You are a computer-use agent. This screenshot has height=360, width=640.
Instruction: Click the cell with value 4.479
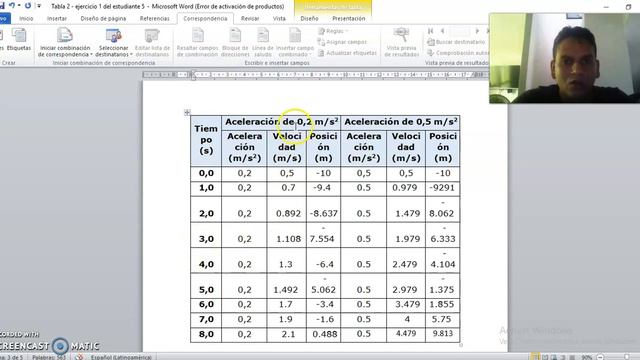click(406, 334)
